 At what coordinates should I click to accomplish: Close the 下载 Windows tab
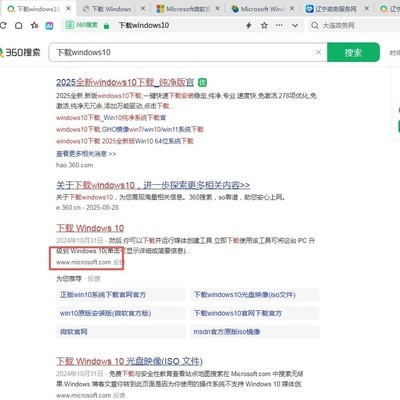143,9
